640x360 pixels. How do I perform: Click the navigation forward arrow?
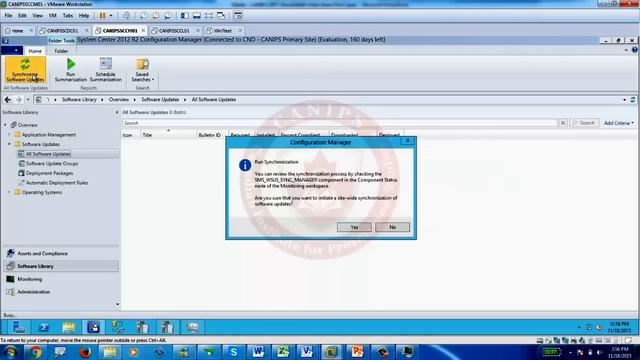coord(18,100)
